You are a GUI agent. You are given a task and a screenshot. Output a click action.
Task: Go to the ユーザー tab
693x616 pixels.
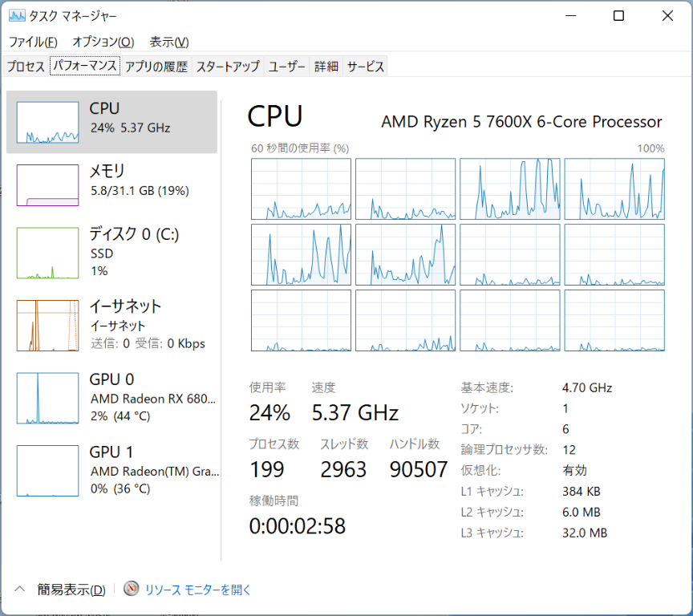[x=287, y=67]
